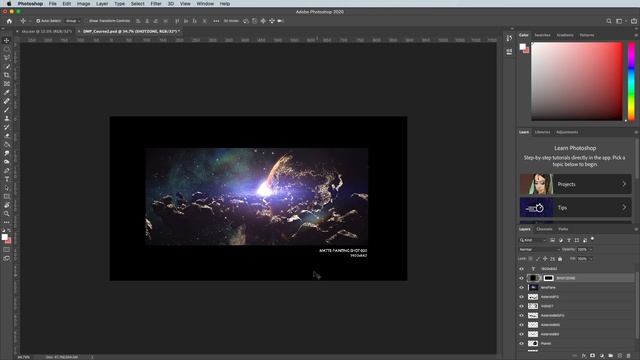Click inside the red color picker field
Image resolution: width=640 pixels, height=360 pixels.
coord(577,81)
